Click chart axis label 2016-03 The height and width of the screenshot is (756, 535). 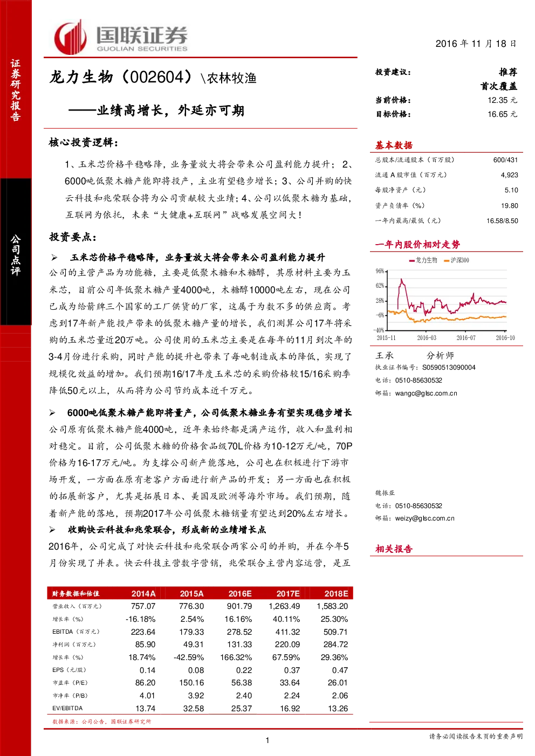(427, 338)
